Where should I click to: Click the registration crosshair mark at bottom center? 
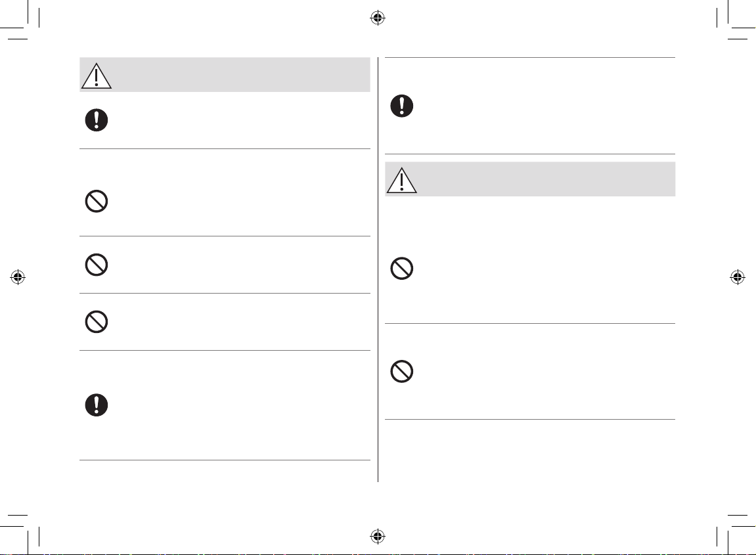pos(378,536)
